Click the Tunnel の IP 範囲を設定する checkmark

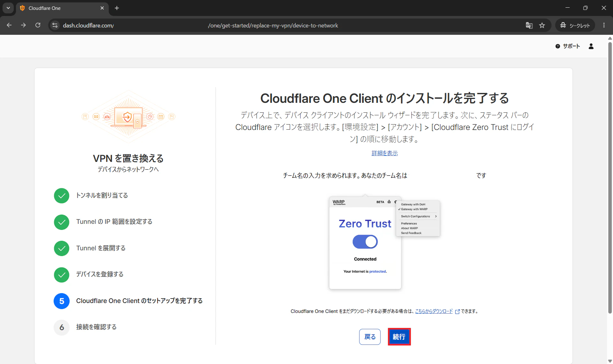coord(62,222)
